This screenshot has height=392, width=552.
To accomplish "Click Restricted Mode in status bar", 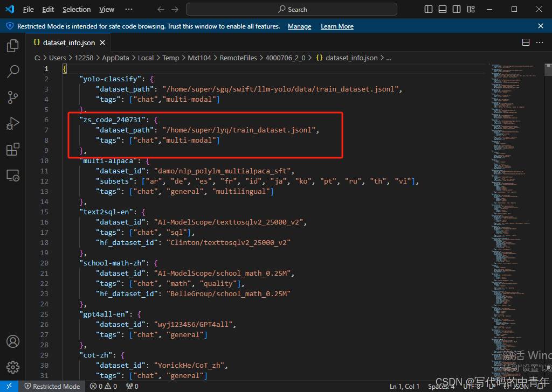I will click(x=52, y=387).
